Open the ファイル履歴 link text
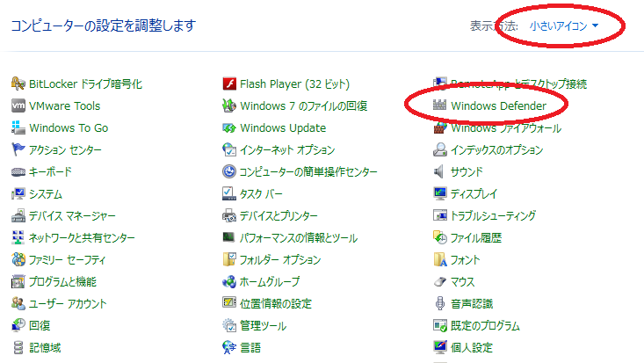This screenshot has height=363, width=644. coord(476,237)
